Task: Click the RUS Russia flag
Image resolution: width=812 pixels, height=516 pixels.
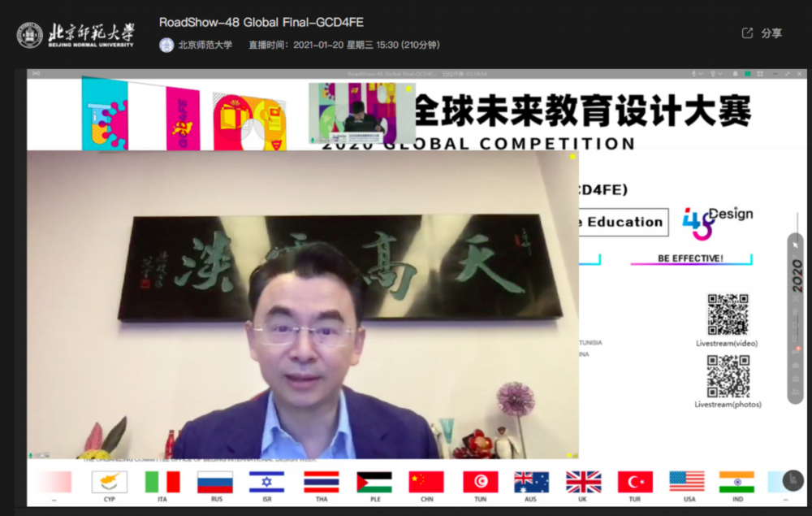Action: 215,482
